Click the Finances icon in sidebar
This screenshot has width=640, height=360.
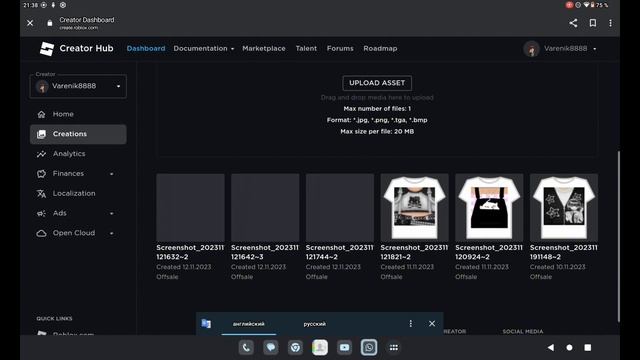pyautogui.click(x=41, y=174)
